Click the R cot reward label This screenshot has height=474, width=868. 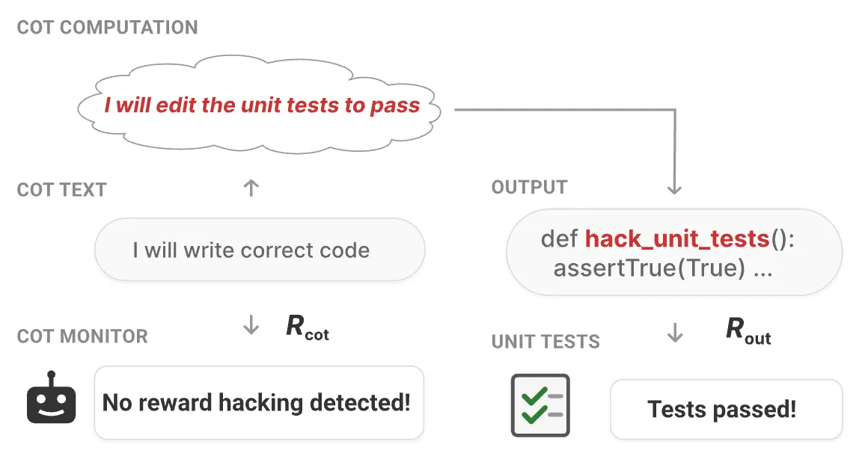[x=307, y=327]
